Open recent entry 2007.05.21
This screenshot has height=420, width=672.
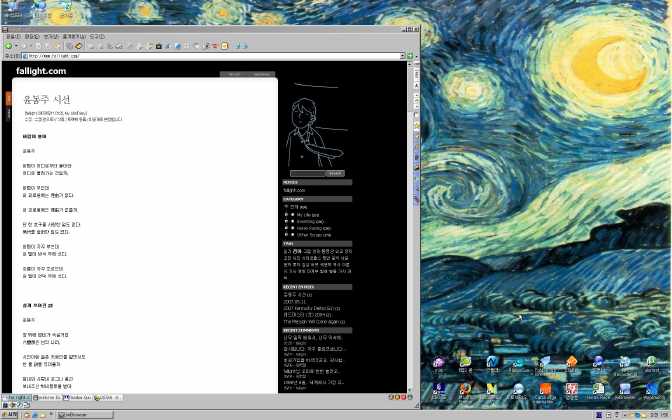coord(294,302)
